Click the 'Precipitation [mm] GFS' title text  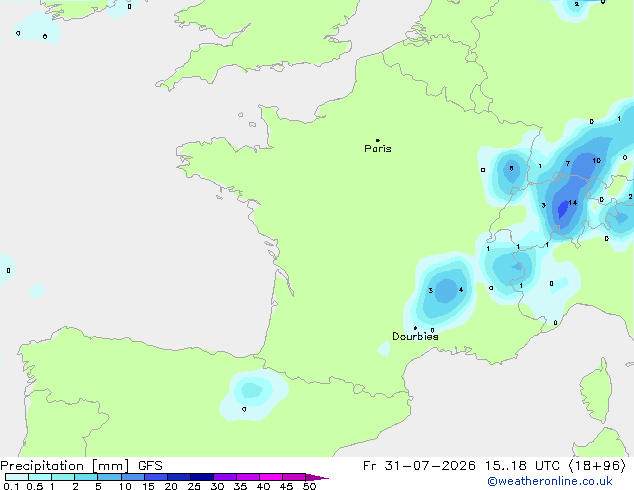point(81,466)
